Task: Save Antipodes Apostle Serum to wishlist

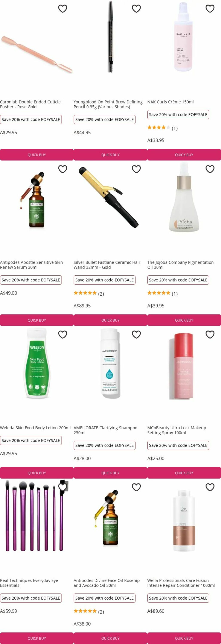Action: point(62,169)
